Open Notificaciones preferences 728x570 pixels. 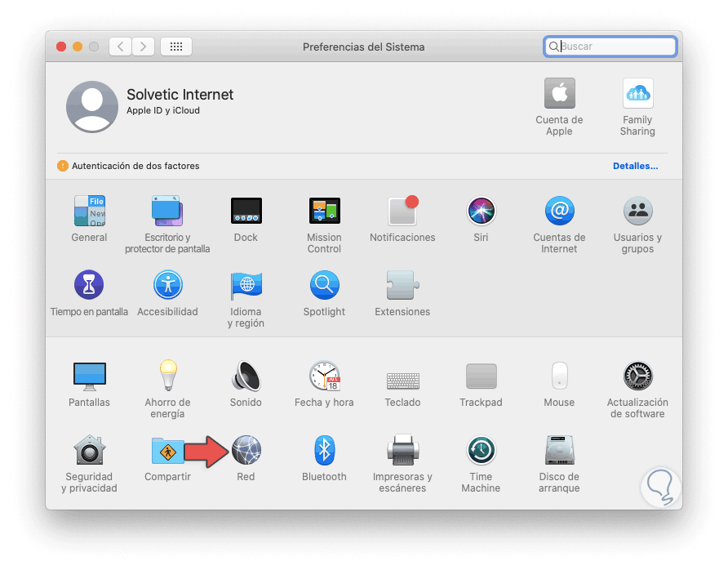[402, 211]
